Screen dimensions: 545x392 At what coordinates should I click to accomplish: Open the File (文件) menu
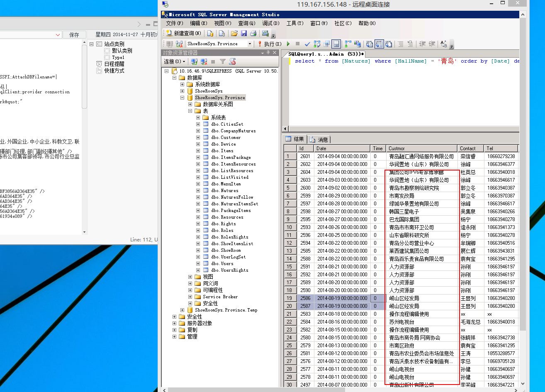[175, 23]
